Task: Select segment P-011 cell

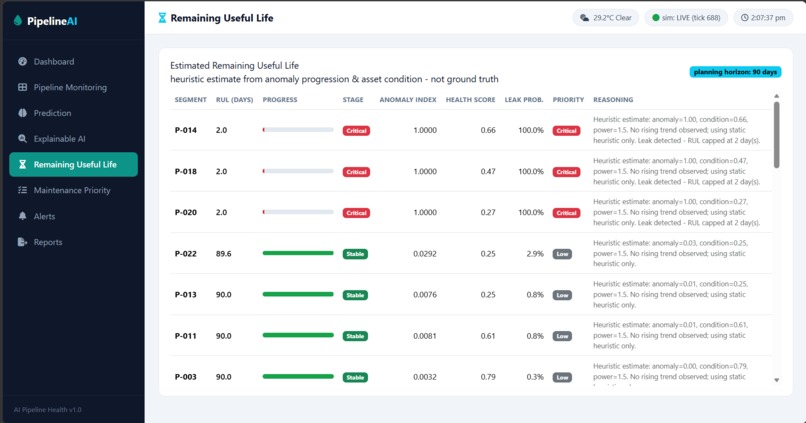Action: tap(186, 336)
